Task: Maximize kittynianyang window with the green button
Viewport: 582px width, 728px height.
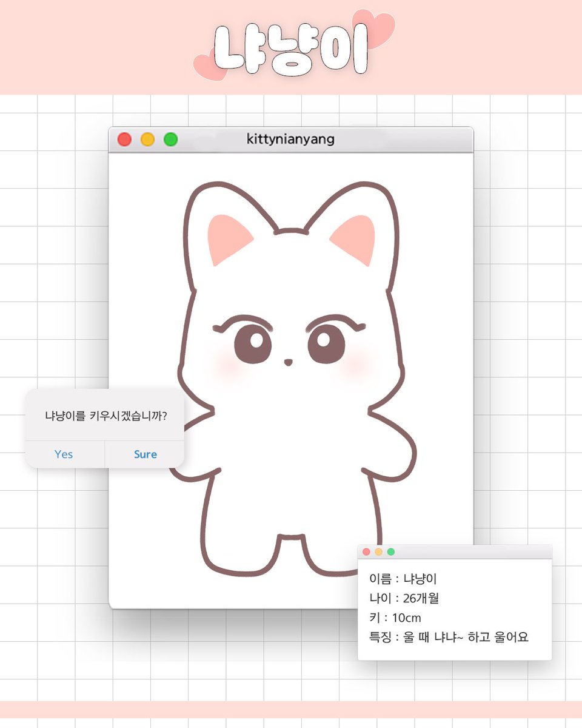Action: tap(171, 140)
